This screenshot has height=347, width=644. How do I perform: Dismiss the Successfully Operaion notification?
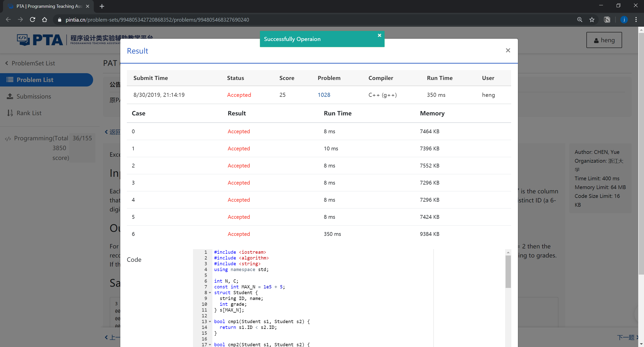point(379,35)
